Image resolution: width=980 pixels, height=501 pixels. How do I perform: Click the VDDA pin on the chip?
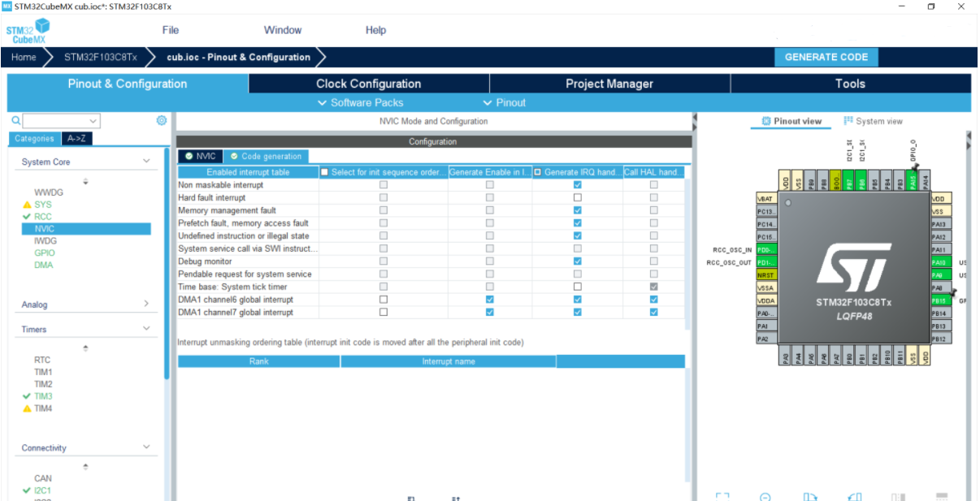tap(766, 300)
